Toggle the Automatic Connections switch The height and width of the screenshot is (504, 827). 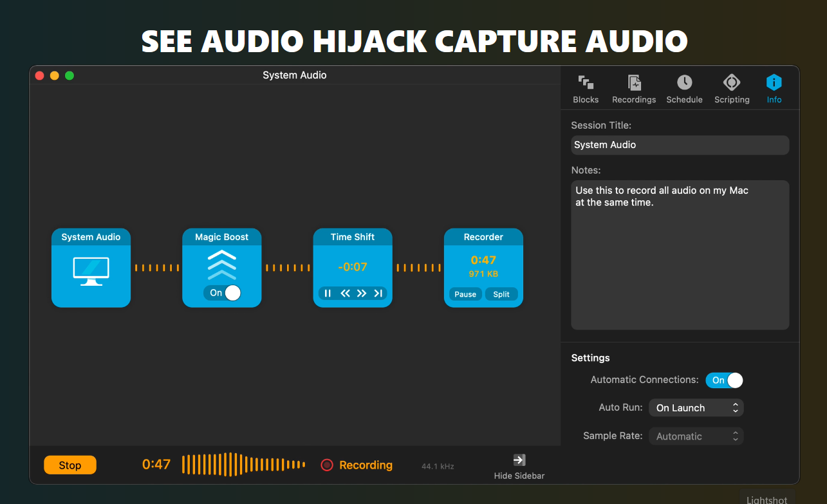(x=725, y=380)
